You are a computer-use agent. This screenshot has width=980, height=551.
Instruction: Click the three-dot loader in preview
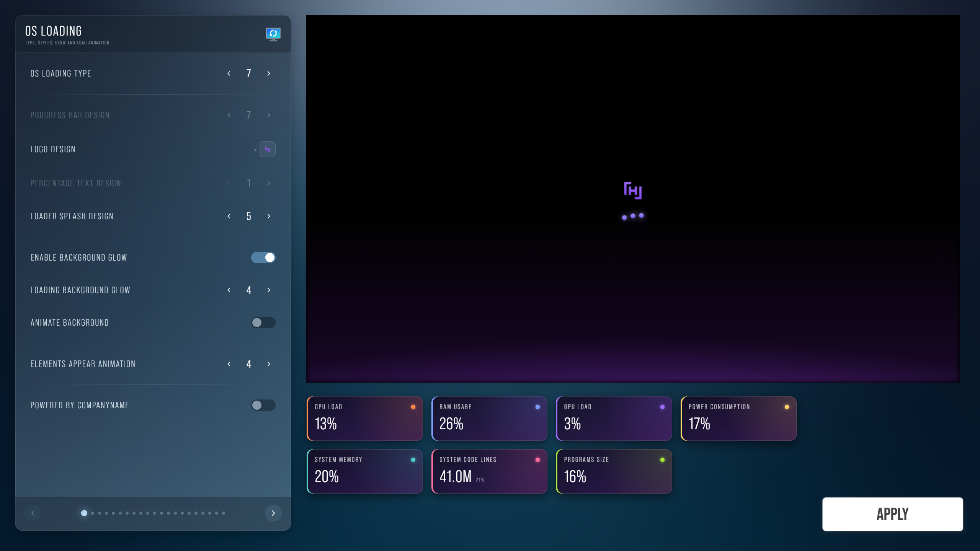633,216
